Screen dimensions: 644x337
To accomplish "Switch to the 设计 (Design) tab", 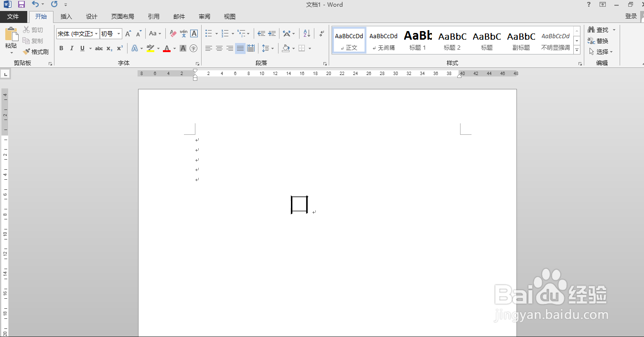I will coord(92,17).
